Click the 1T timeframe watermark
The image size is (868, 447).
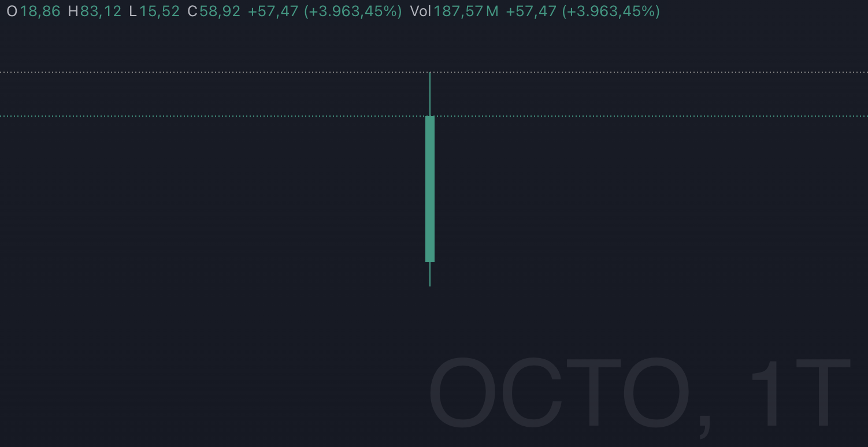[800, 393]
